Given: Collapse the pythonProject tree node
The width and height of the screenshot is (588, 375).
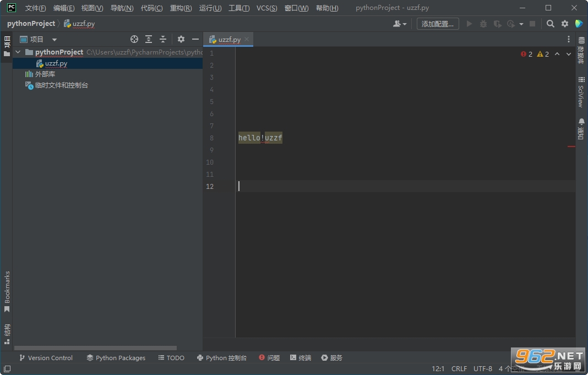Looking at the screenshot, I should (x=18, y=52).
